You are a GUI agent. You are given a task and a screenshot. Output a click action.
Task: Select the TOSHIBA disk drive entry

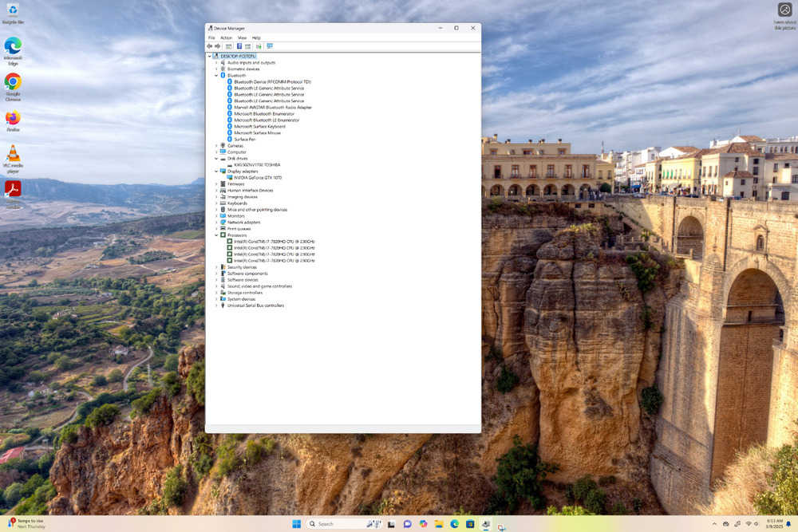tap(257, 165)
